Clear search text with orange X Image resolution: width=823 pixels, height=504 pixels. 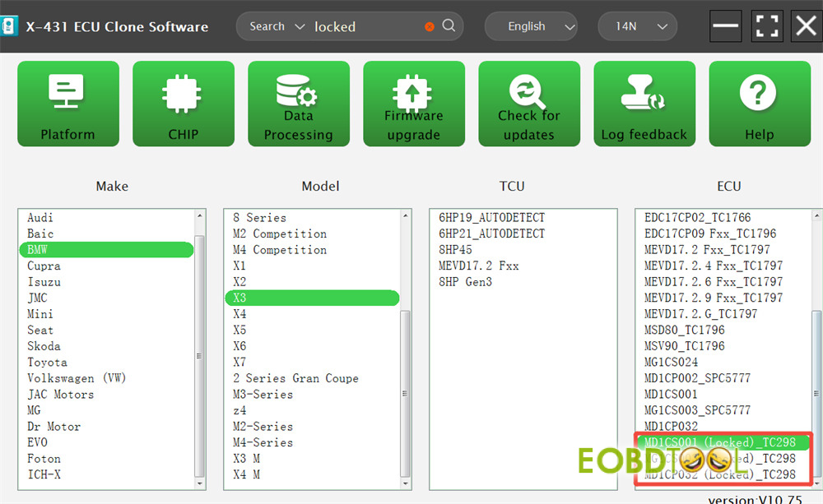click(x=430, y=26)
